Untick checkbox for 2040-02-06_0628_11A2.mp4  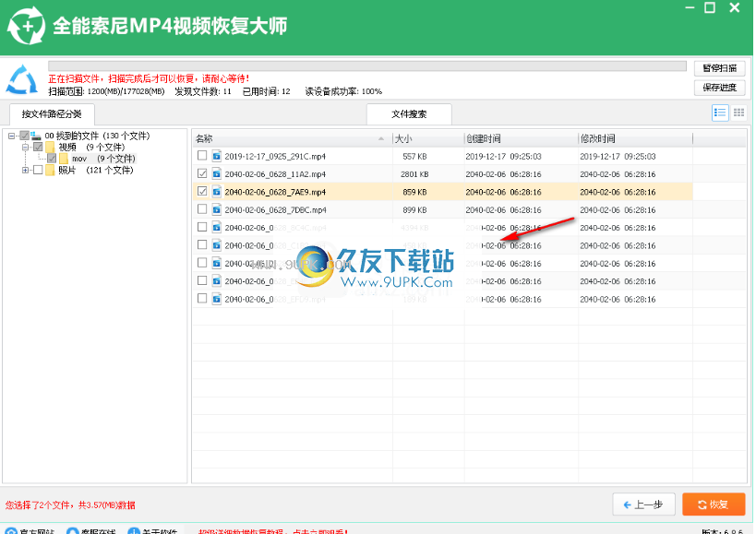[202, 172]
